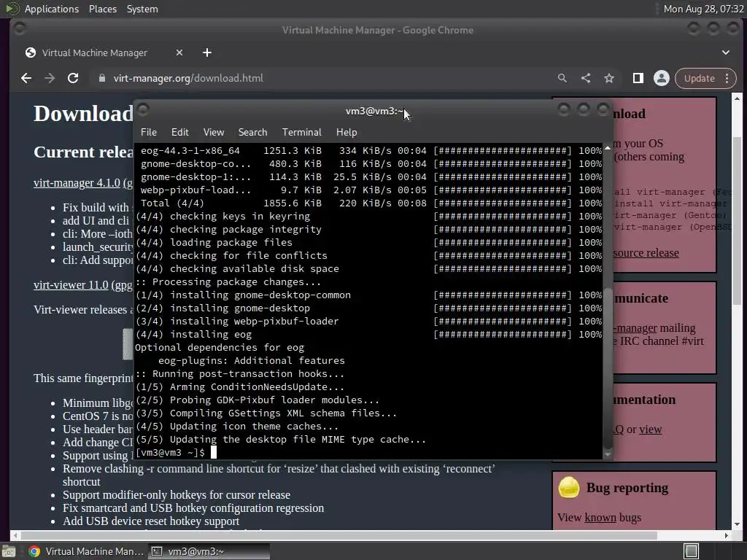Click the terminal scrollbar up arrow
Screen dimensions: 747x560
(x=608, y=148)
